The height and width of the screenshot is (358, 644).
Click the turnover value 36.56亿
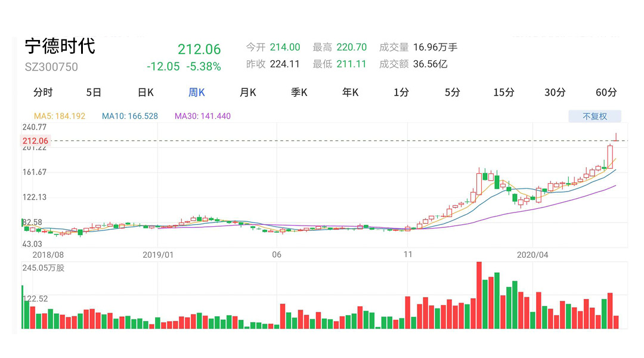pyautogui.click(x=430, y=64)
